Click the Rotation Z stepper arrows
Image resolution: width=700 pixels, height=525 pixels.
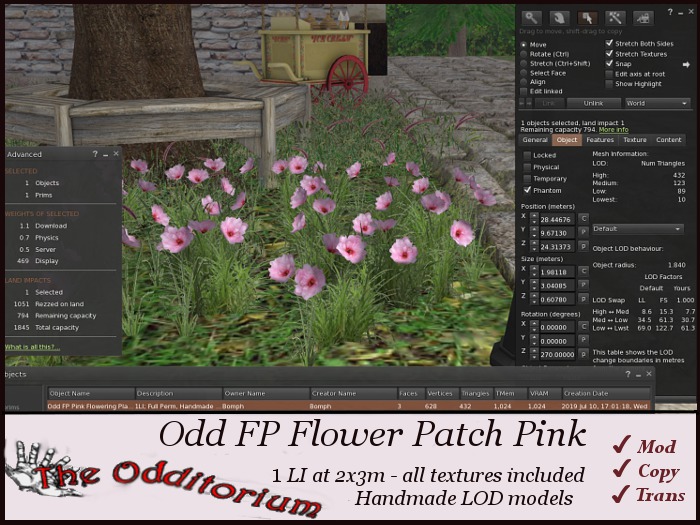pos(534,354)
